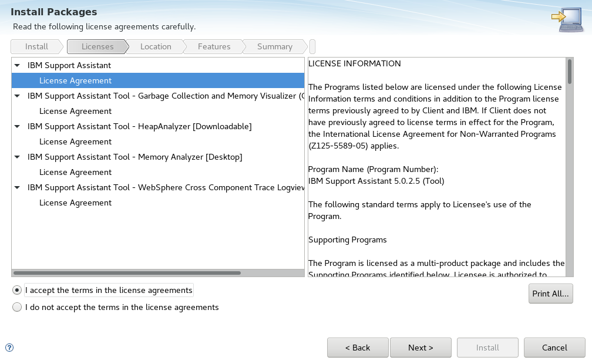Click the horizontal scrollbar under package tree
The image size is (592, 364).
(x=127, y=272)
